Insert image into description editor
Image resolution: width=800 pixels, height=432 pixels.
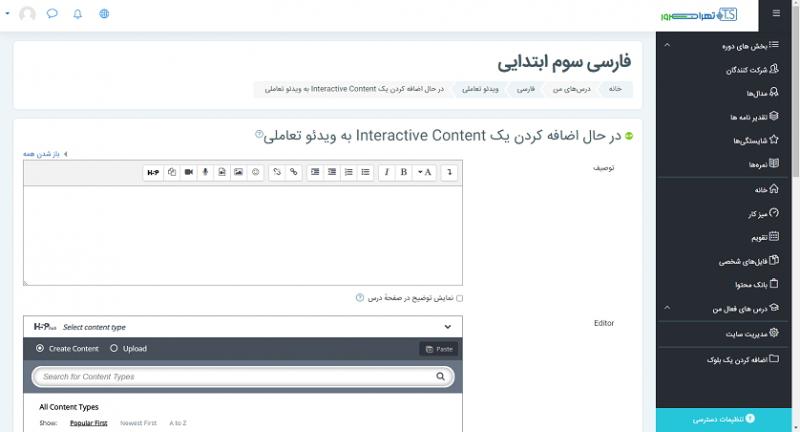(238, 172)
